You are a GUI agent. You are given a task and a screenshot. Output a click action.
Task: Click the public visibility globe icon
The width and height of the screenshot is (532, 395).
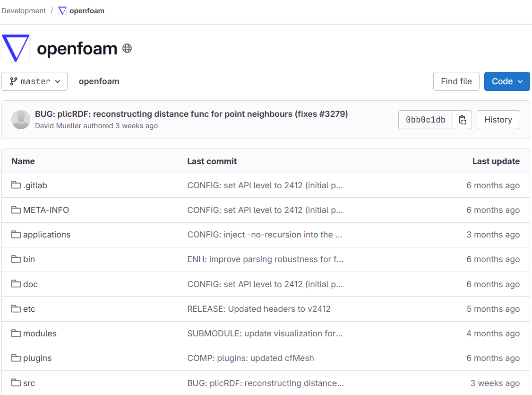pos(127,49)
